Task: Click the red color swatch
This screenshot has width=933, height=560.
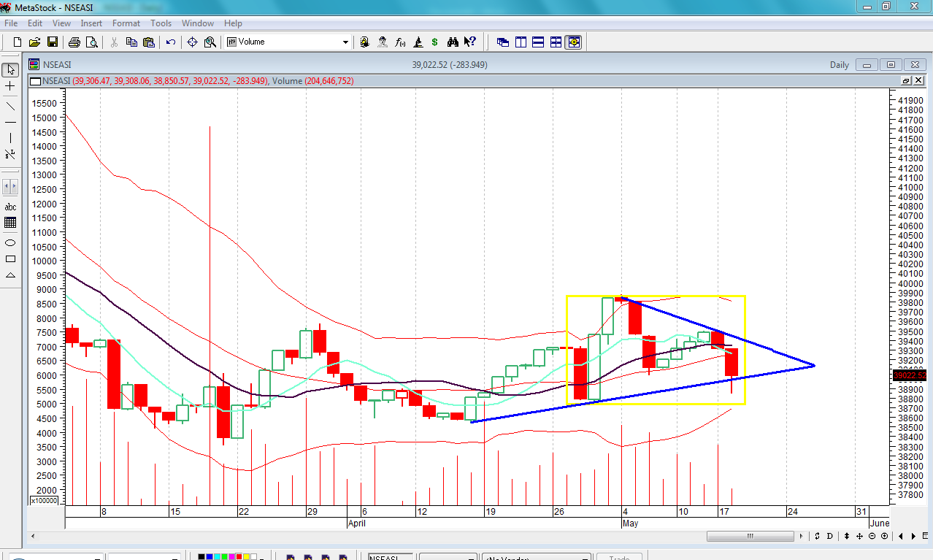Action: (x=239, y=558)
